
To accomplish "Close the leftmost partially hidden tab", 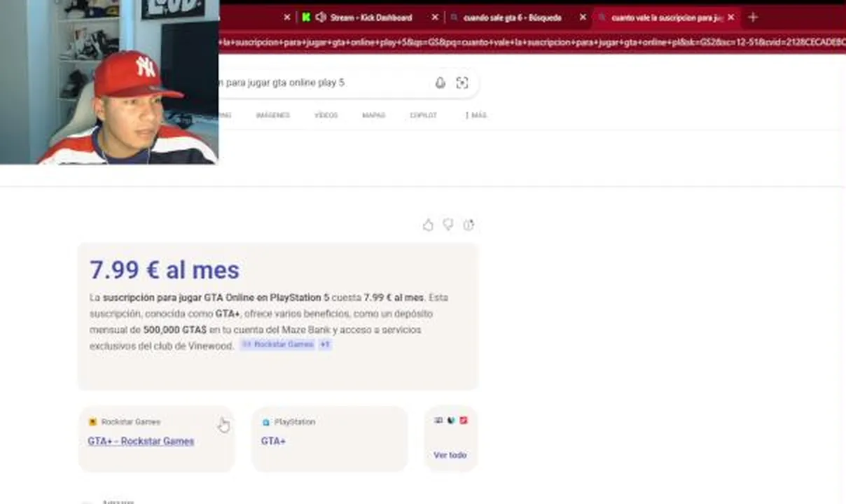I will pyautogui.click(x=286, y=17).
